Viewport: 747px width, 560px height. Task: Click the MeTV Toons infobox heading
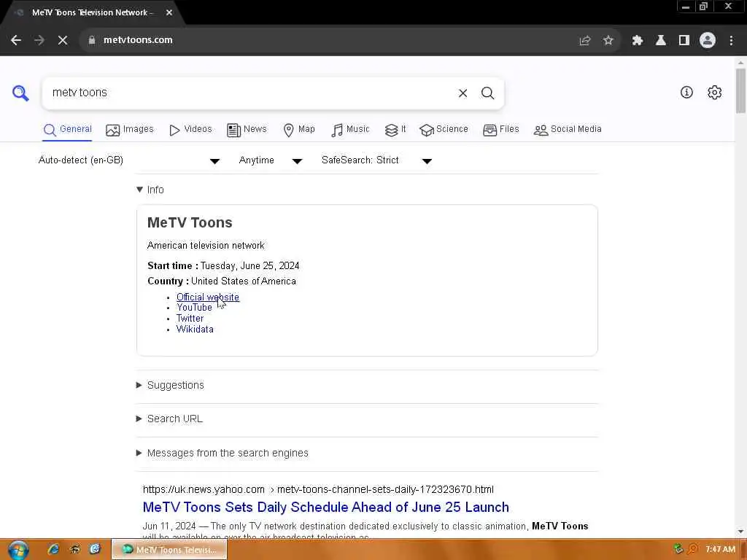190,223
